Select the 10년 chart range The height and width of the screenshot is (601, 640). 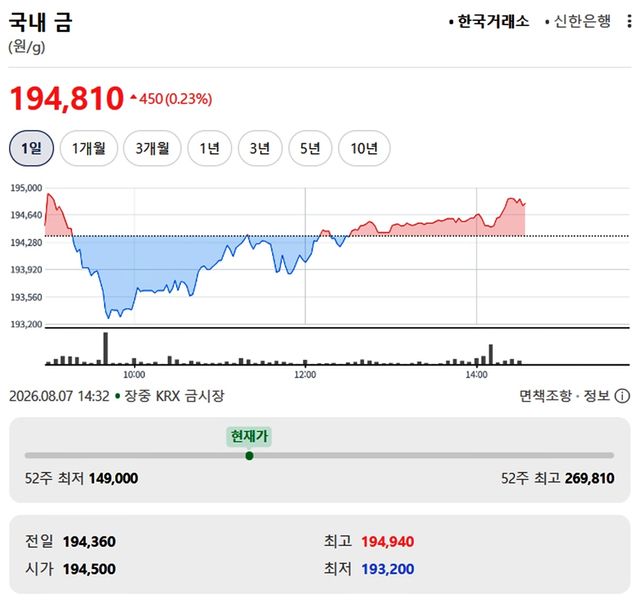364,148
